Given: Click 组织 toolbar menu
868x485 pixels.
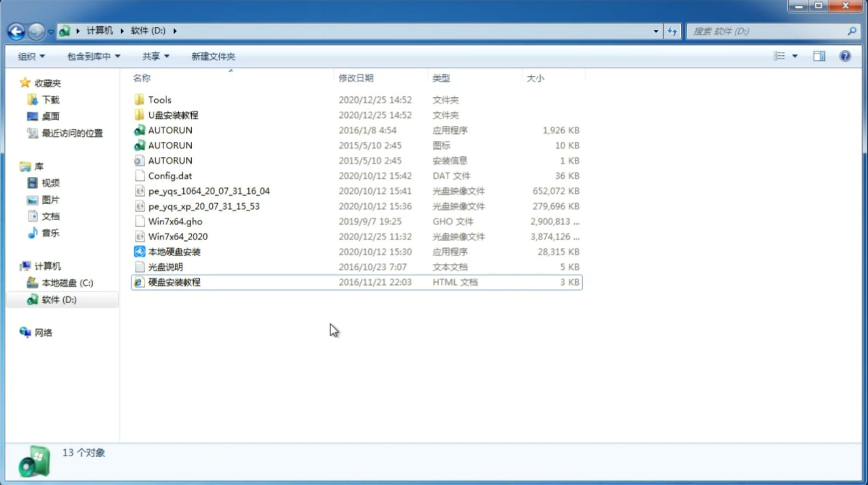Looking at the screenshot, I should point(30,56).
